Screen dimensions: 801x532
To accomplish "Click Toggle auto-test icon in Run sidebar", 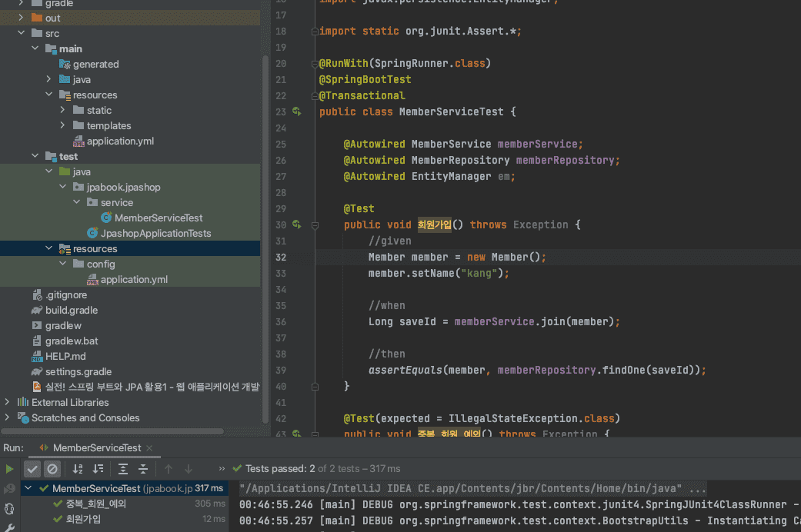I will pyautogui.click(x=9, y=508).
